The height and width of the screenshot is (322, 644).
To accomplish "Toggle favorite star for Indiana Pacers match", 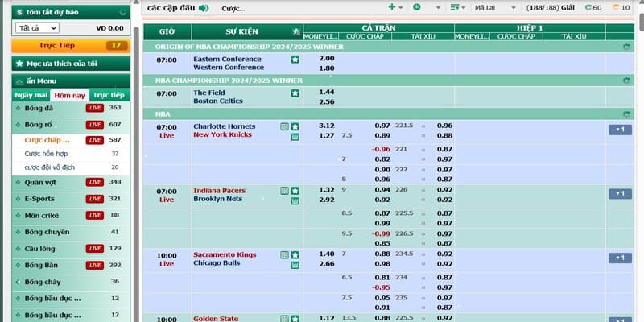I will click(295, 191).
